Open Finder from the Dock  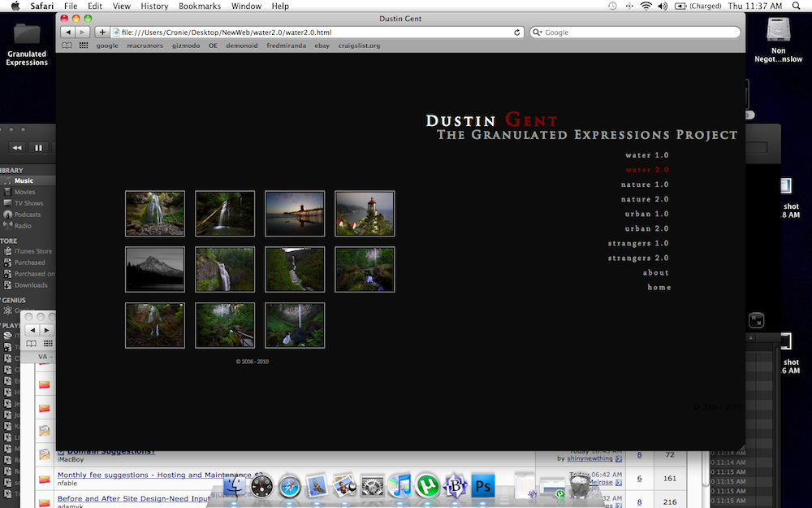click(x=234, y=486)
